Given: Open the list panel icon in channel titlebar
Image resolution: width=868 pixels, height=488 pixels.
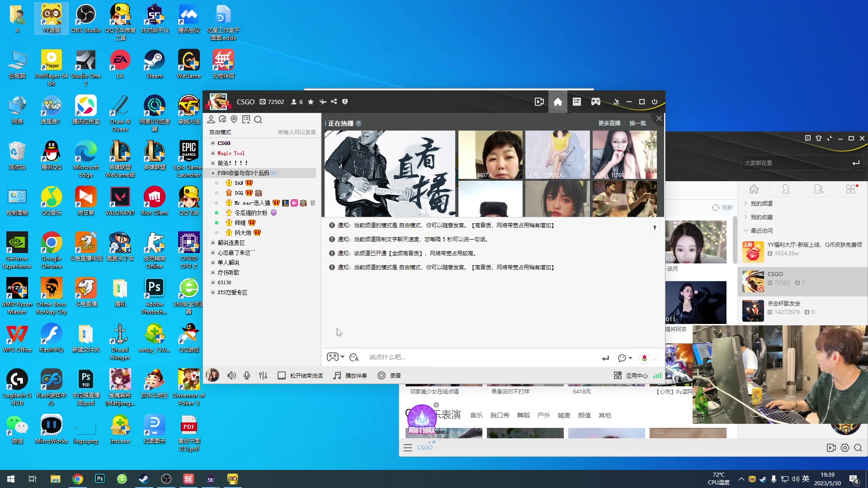Looking at the screenshot, I should [x=576, y=102].
